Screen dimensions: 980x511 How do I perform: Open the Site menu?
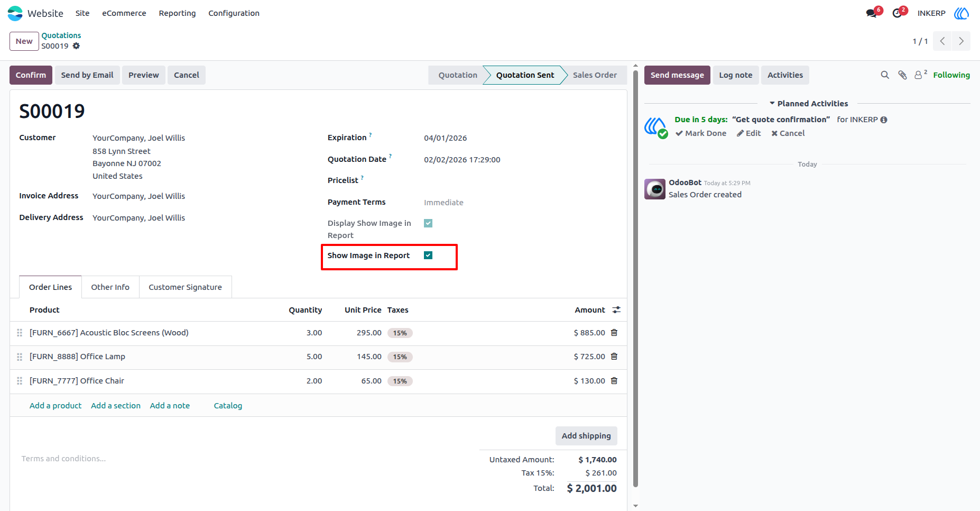[x=82, y=13]
